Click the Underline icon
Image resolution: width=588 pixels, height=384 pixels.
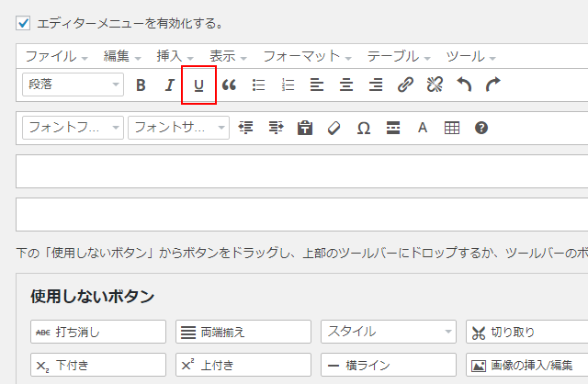(x=198, y=85)
